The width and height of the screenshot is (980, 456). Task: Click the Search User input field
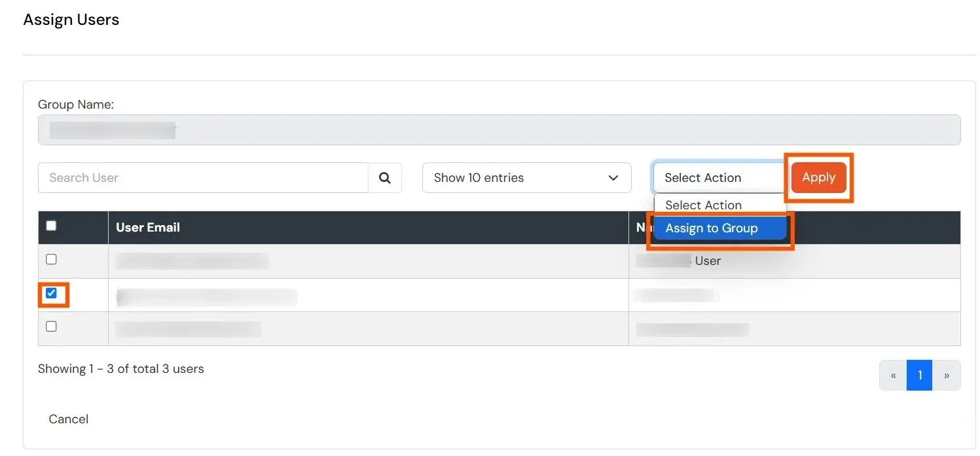click(x=196, y=177)
